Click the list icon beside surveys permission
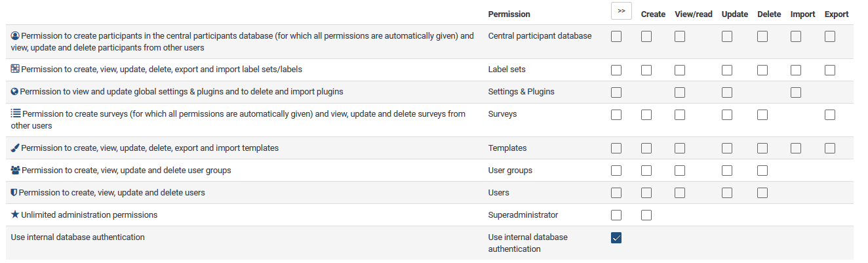Viewport: 868px width, 263px height. click(16, 113)
